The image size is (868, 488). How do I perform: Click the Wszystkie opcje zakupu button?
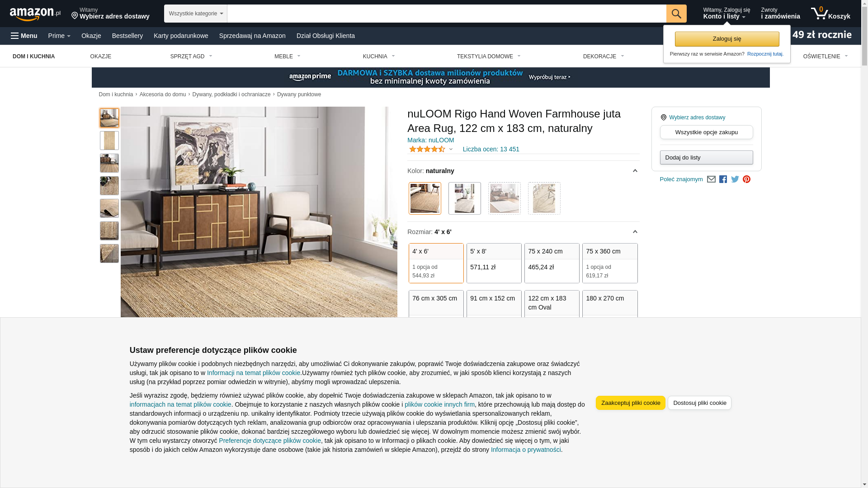click(706, 132)
